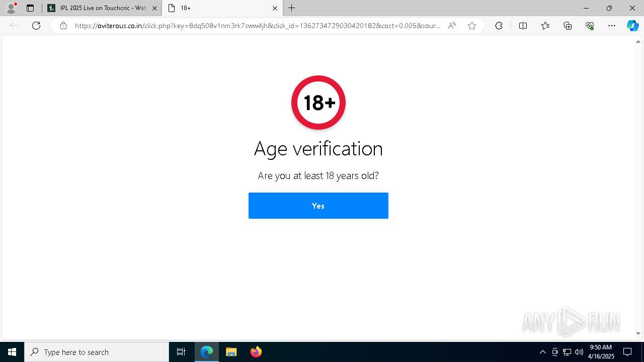644x362 pixels.
Task: Open Task View on taskbar
Action: coord(181,352)
